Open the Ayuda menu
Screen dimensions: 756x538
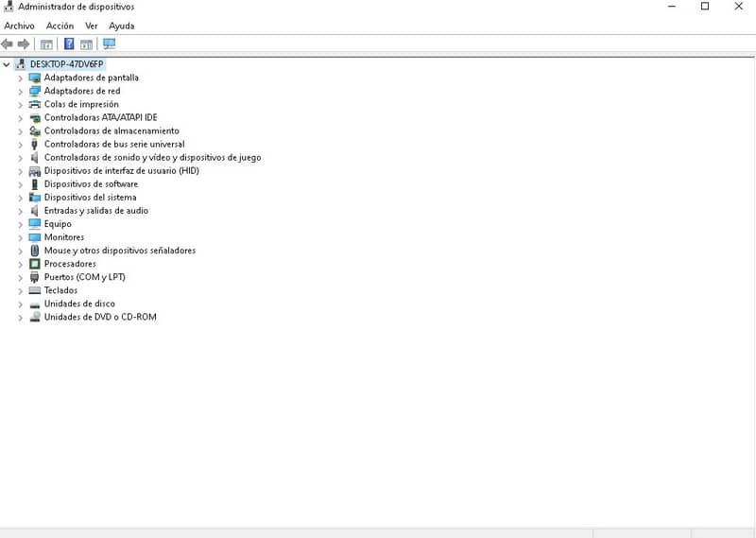122,26
